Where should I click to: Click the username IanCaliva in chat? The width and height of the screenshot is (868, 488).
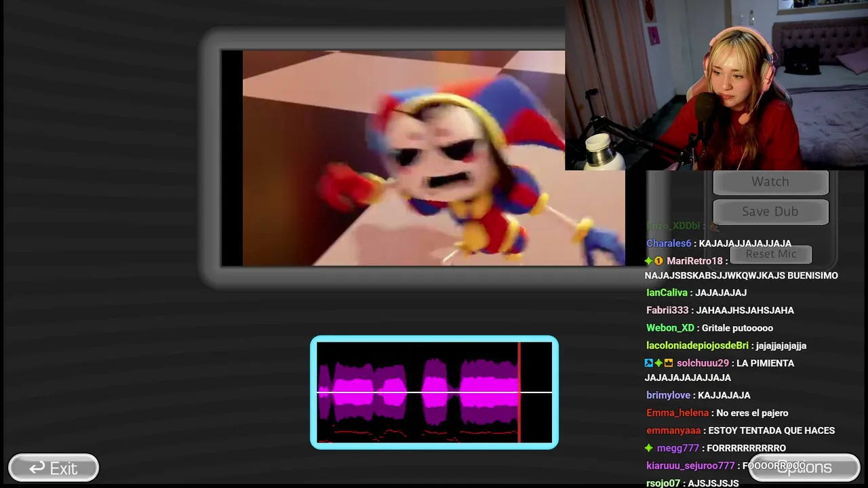667,293
